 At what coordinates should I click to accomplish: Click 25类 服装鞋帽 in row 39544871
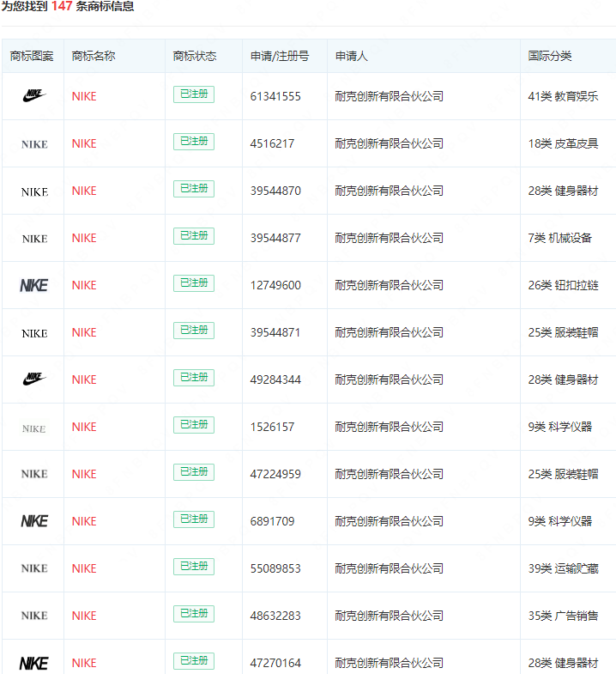click(x=563, y=332)
